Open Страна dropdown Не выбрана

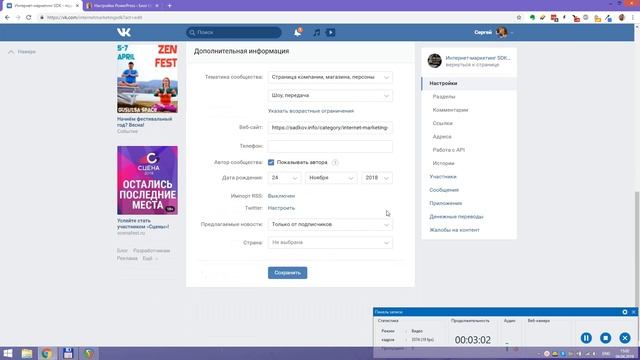330,242
